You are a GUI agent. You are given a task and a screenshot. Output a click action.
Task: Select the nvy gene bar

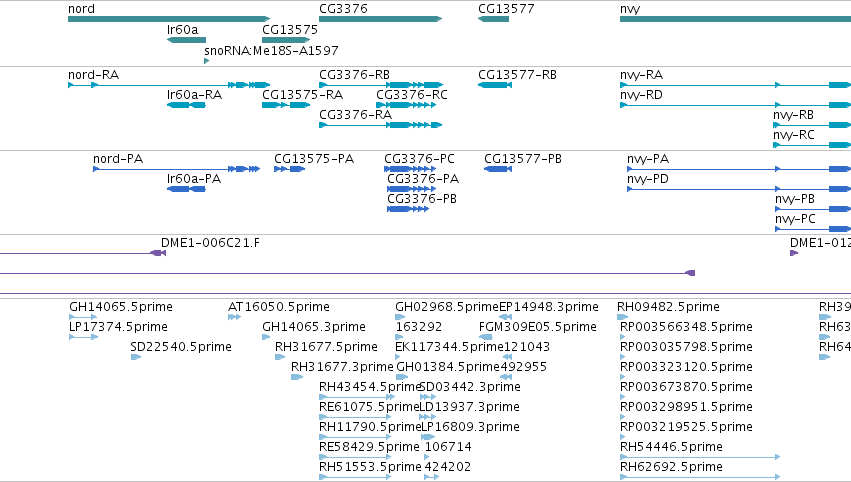pyautogui.click(x=735, y=19)
